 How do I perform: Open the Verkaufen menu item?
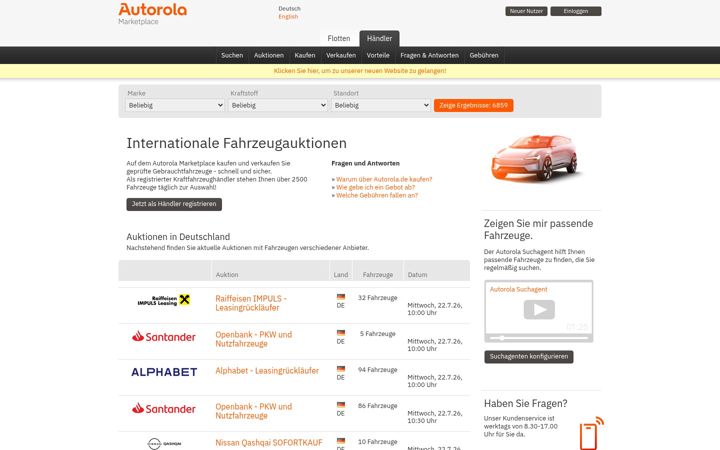(x=341, y=55)
